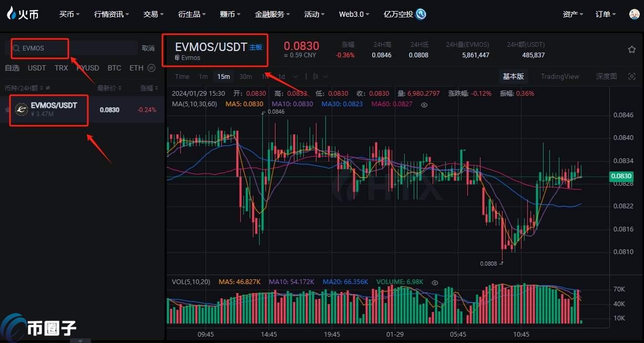Open the 活动 menu
Image resolution: width=644 pixels, height=343 pixels.
tap(314, 14)
